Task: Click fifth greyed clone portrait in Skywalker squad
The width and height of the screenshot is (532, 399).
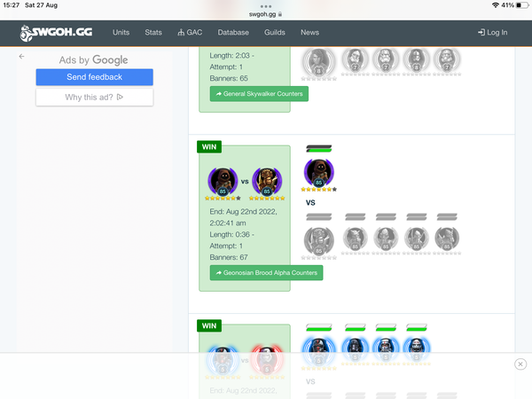Action: click(447, 59)
